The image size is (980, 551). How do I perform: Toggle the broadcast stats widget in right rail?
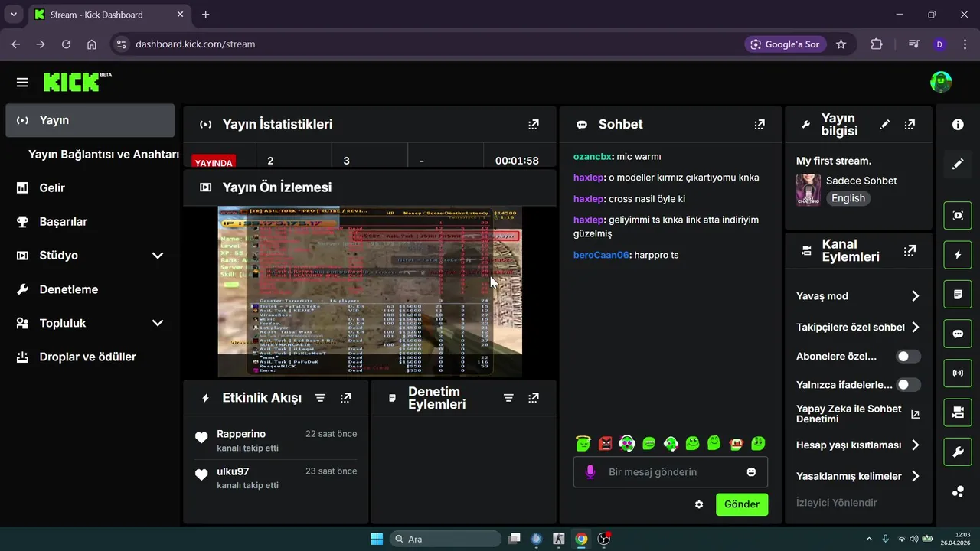pos(958,373)
